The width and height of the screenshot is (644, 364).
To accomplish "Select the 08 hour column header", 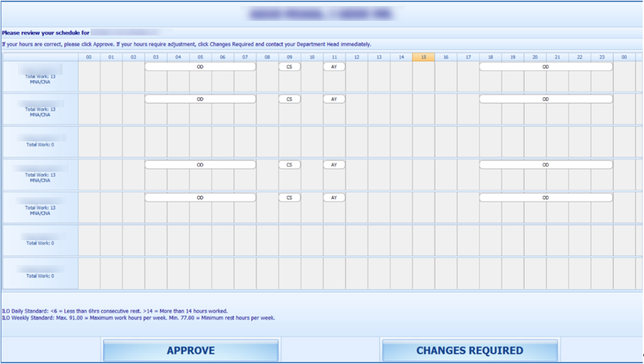I will point(267,57).
